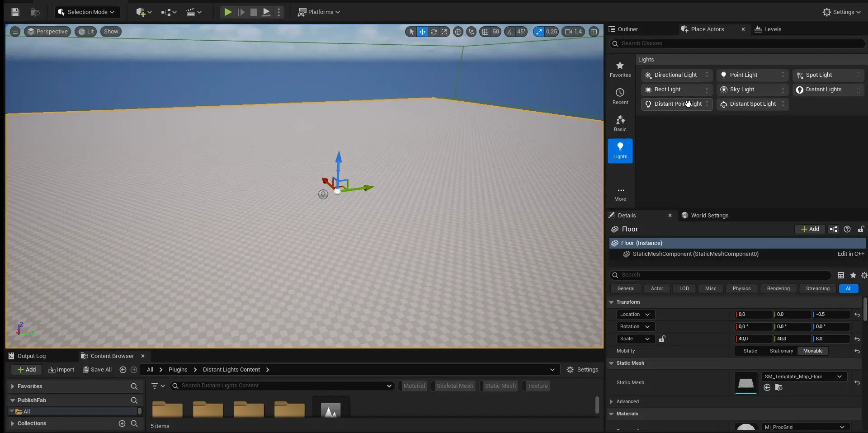This screenshot has width=868, height=433.
Task: Toggle viewport maximize/restore layout icon
Action: point(594,32)
